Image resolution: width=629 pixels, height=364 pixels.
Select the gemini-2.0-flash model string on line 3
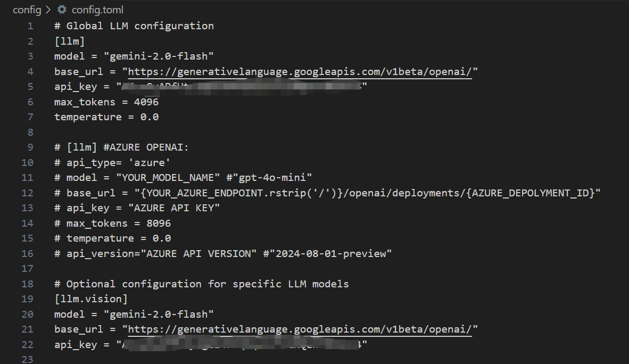[x=159, y=55]
